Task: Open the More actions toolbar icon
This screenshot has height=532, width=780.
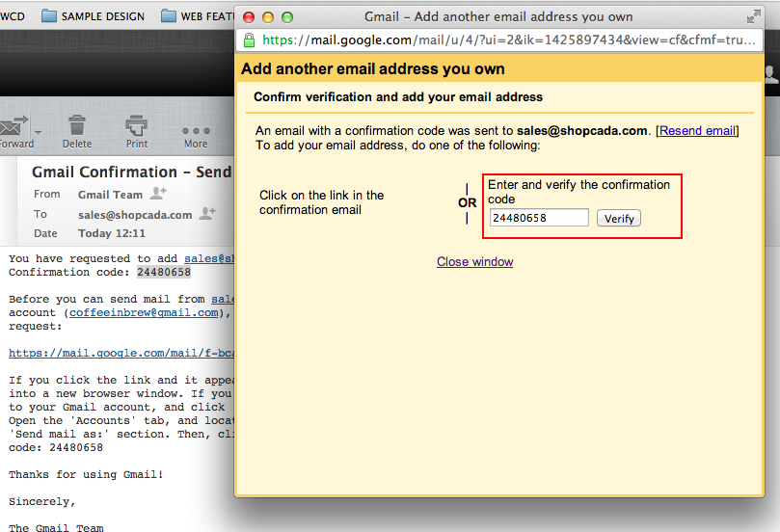Action: [196, 131]
